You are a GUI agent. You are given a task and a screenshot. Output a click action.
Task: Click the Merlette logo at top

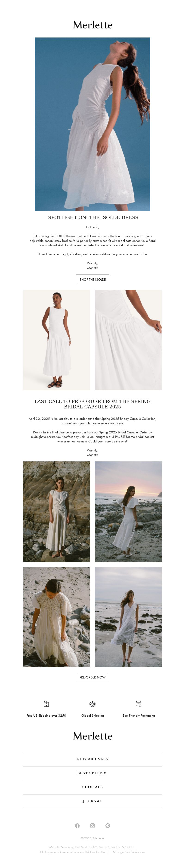click(92, 25)
